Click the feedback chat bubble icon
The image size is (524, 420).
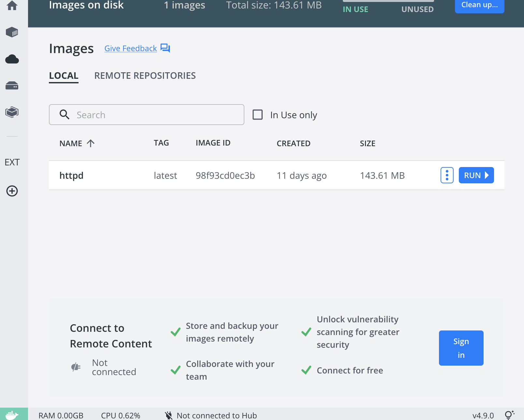(165, 48)
